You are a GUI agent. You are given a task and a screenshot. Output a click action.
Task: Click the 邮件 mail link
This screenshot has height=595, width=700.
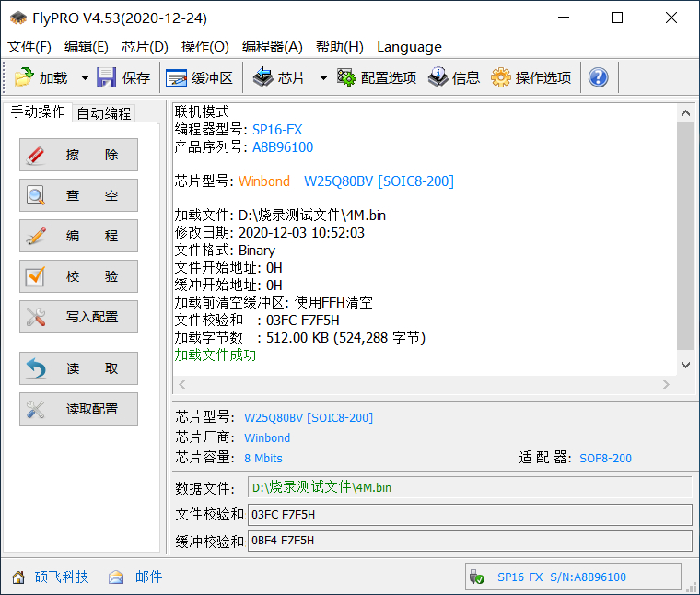pos(148,577)
